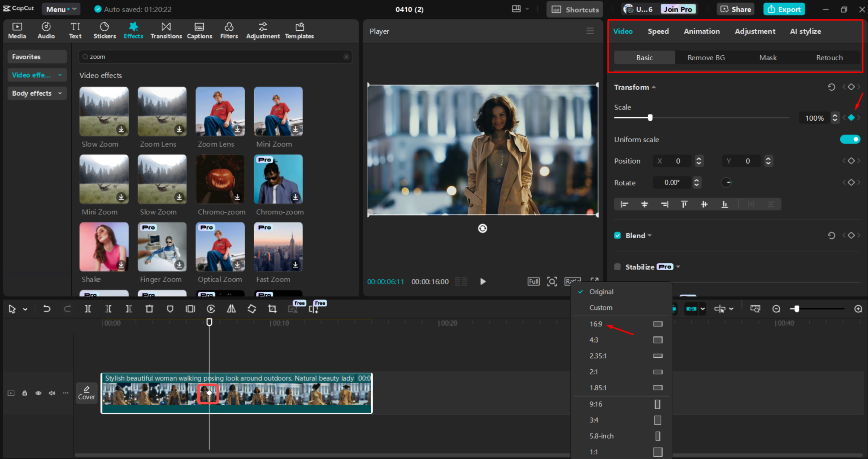Uncheck the Blend checkbox
This screenshot has width=868, height=459.
click(x=617, y=236)
